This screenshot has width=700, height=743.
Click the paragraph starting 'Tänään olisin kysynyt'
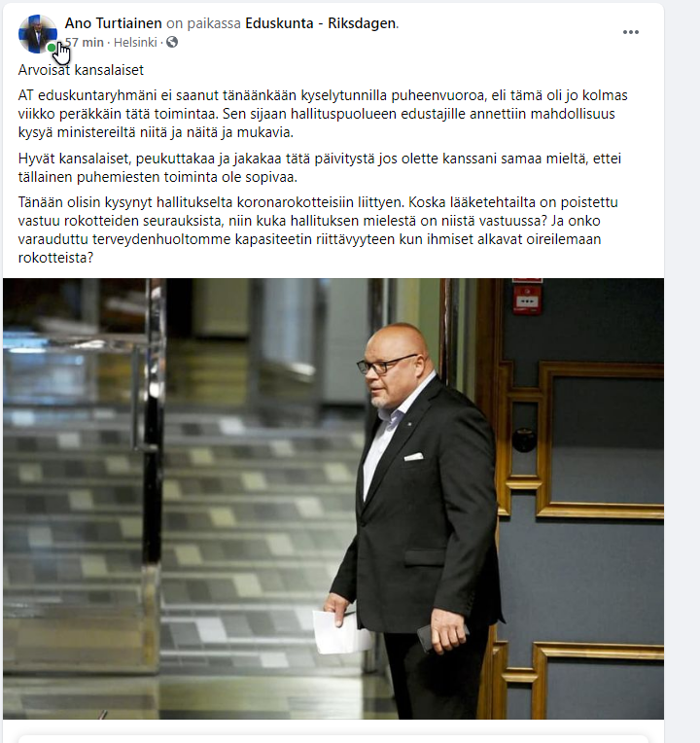[318, 230]
